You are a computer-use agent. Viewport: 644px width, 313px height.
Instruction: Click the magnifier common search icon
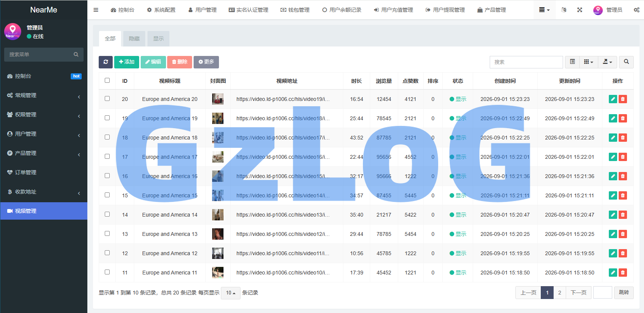[626, 62]
